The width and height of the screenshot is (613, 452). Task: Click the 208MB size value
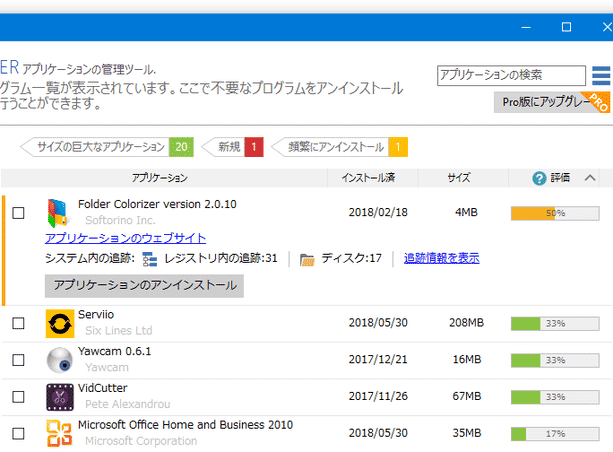point(466,323)
